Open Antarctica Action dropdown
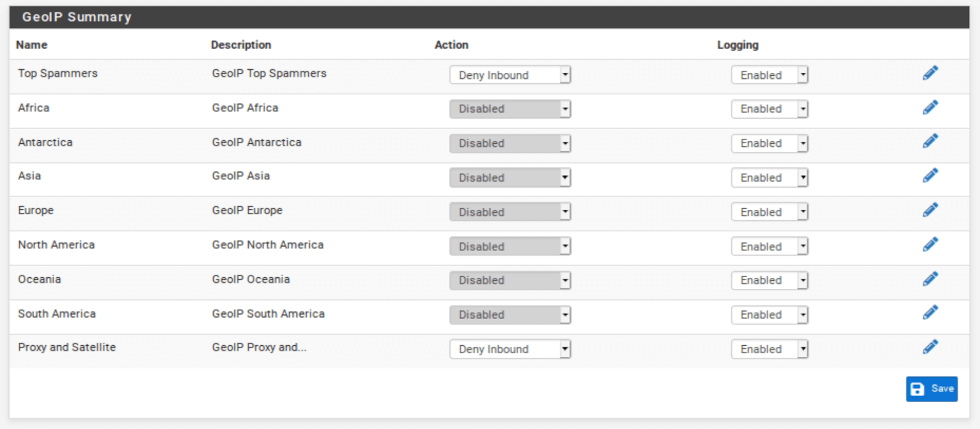The width and height of the screenshot is (980, 429). pyautogui.click(x=510, y=143)
